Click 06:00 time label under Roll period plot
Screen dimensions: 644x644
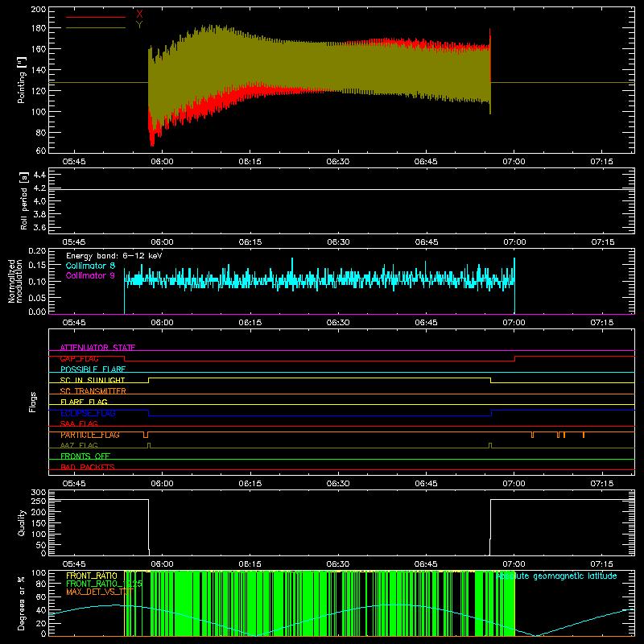click(x=163, y=242)
